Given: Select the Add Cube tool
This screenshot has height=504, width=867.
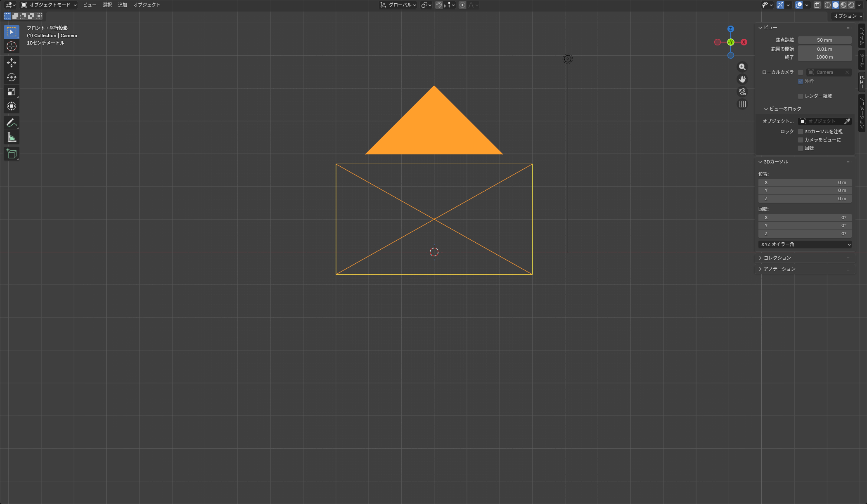Looking at the screenshot, I should (12, 154).
